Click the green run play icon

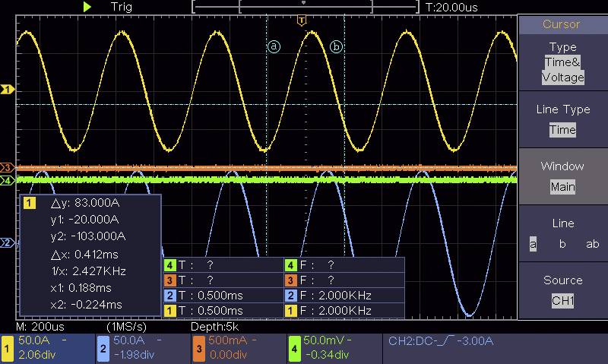[x=87, y=7]
